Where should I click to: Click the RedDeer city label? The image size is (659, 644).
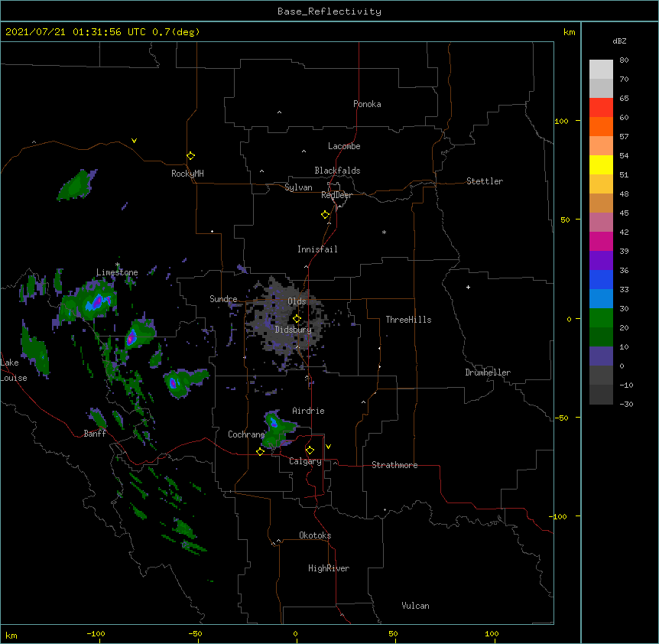click(x=336, y=195)
